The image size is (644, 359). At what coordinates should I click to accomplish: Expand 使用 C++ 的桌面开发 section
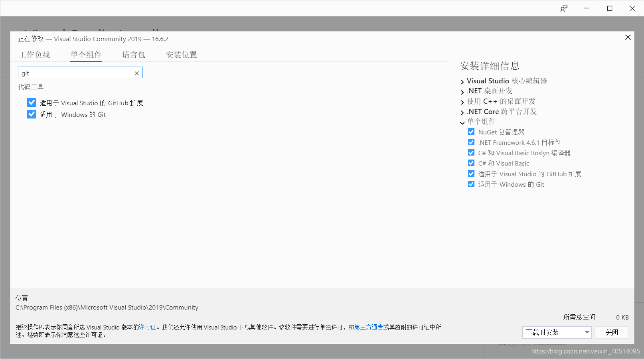click(462, 102)
